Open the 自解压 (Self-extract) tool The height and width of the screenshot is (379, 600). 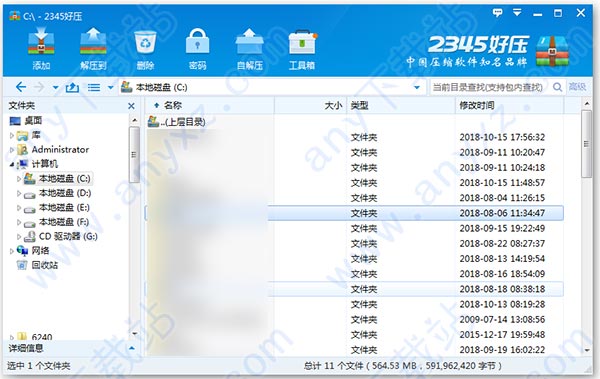pos(249,48)
